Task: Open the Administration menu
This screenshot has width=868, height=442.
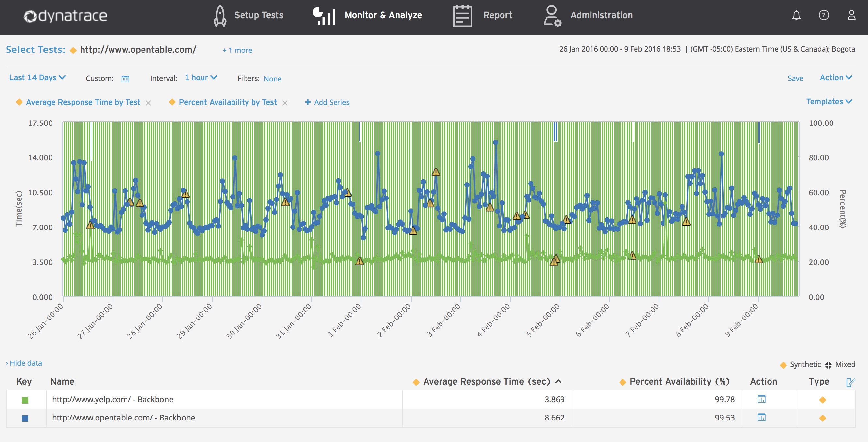Action: [602, 15]
